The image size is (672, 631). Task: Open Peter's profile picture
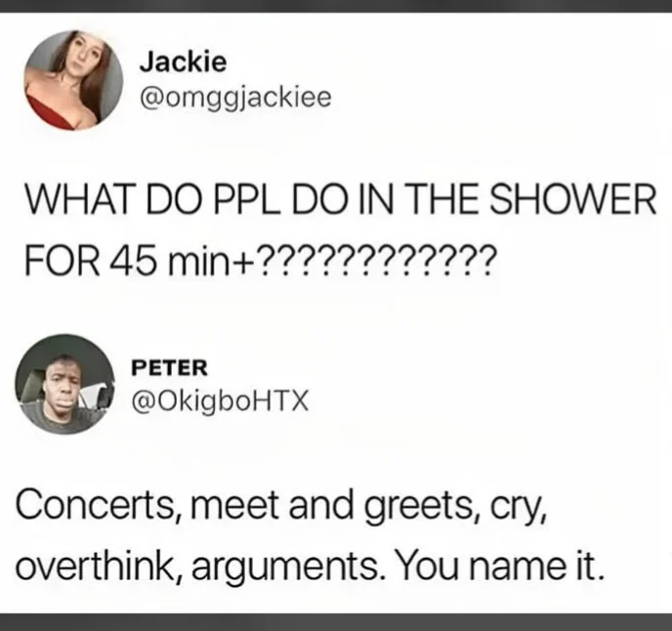point(65,384)
